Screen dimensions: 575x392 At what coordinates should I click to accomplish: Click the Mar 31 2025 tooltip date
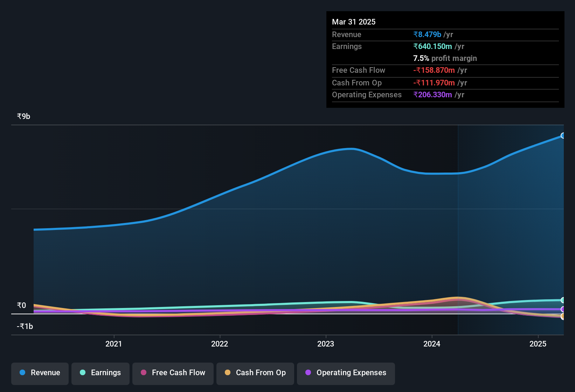354,22
